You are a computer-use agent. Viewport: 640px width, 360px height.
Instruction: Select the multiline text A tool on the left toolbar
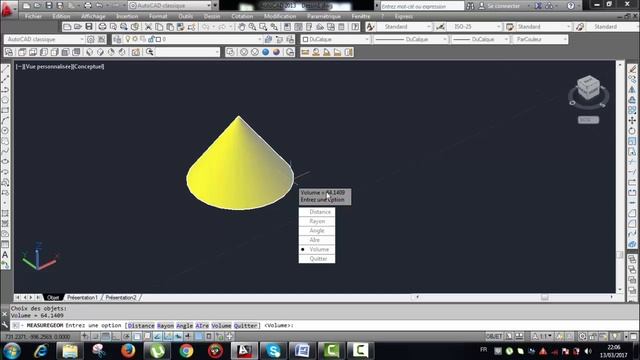tap(5, 255)
